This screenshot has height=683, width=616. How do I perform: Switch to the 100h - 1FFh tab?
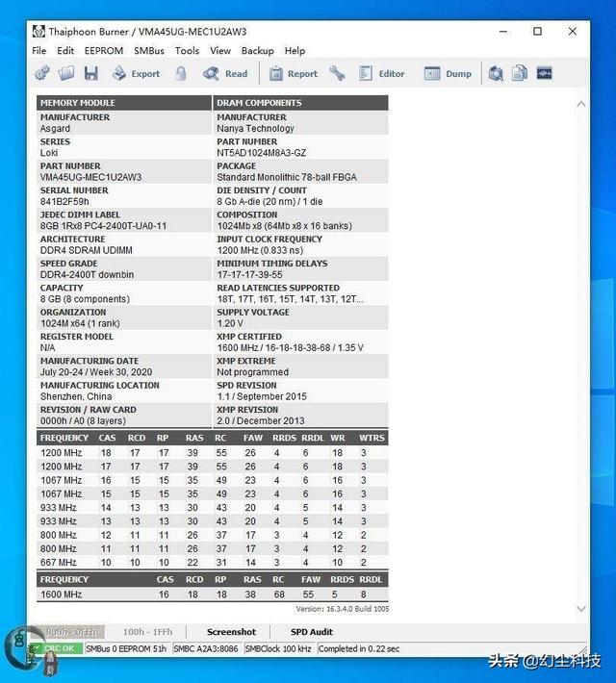(x=148, y=632)
